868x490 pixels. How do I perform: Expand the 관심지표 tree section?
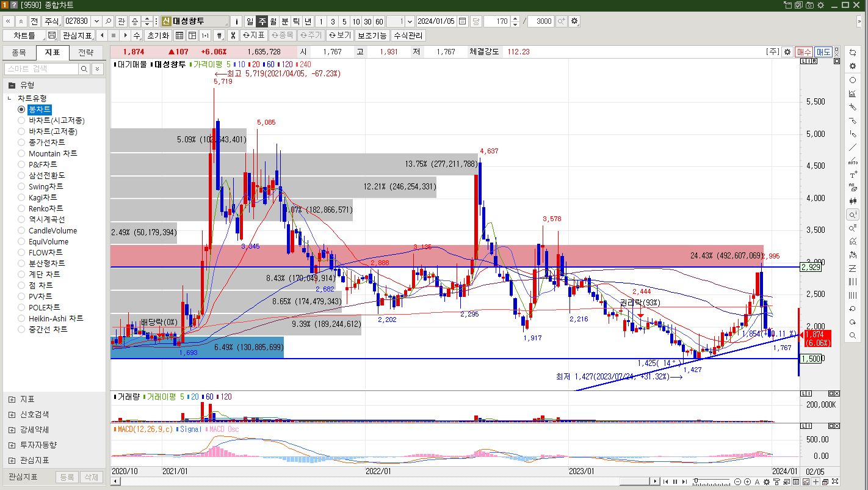[x=12, y=461]
